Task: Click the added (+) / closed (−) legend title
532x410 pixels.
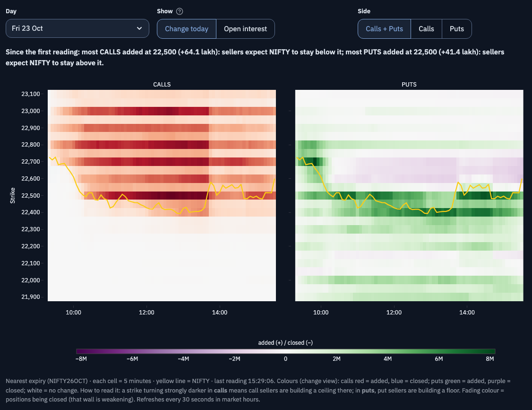Action: coord(285,342)
